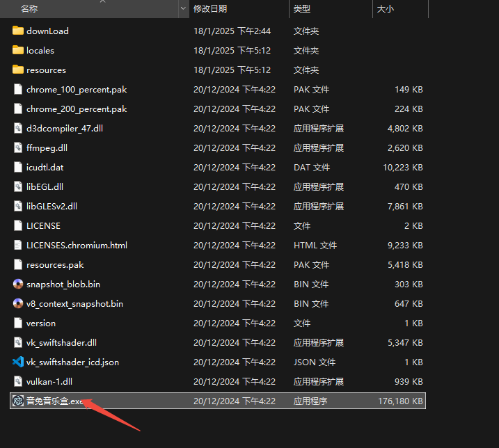
Task: Click the libGLESv2.dll file icon
Action: tap(18, 206)
